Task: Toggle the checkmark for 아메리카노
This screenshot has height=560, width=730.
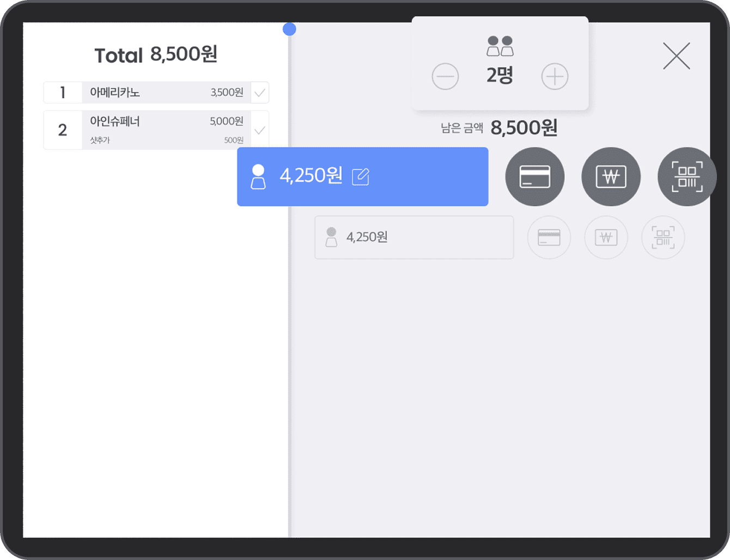Action: (259, 93)
